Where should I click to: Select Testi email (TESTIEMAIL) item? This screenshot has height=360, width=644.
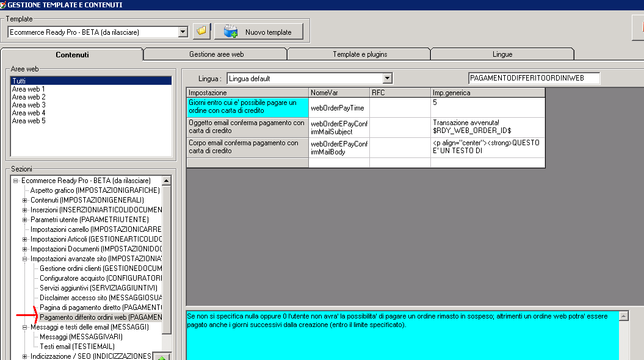coord(77,347)
